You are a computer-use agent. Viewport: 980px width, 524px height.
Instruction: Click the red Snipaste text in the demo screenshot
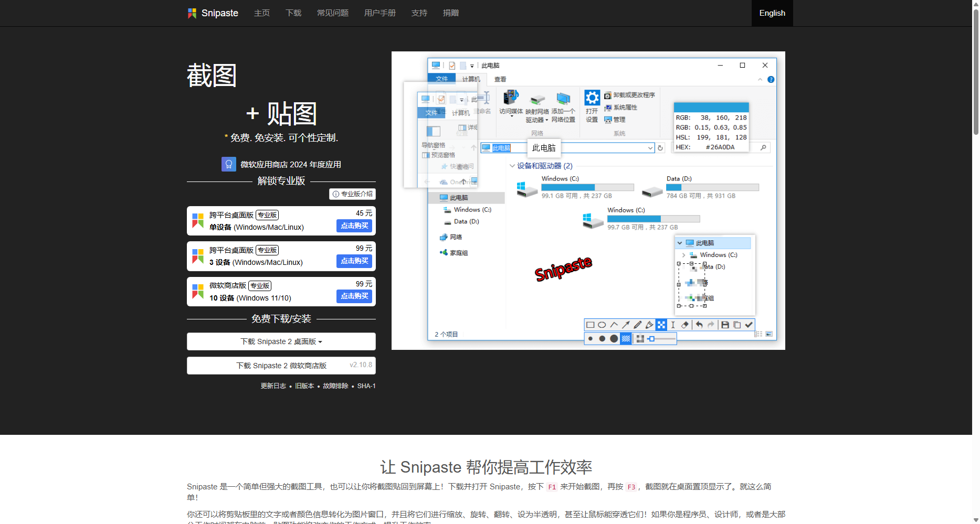563,269
